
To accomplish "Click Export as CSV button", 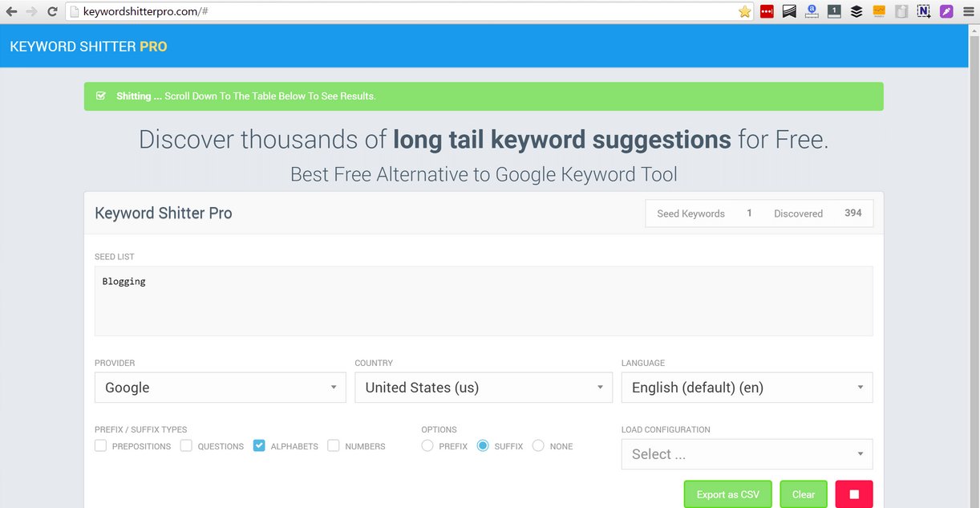I will click(x=727, y=494).
